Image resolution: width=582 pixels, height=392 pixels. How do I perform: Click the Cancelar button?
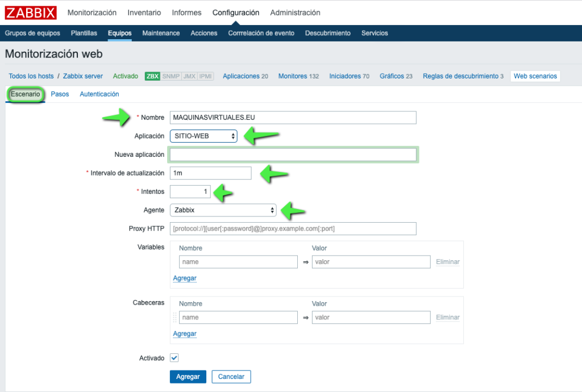(x=231, y=377)
